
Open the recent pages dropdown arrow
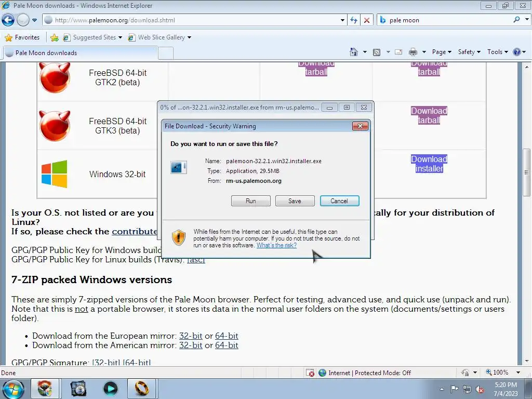point(34,20)
